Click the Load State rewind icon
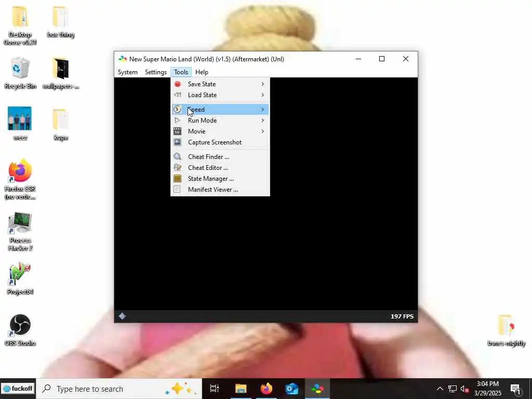The height and width of the screenshot is (399, 532). coord(178,95)
